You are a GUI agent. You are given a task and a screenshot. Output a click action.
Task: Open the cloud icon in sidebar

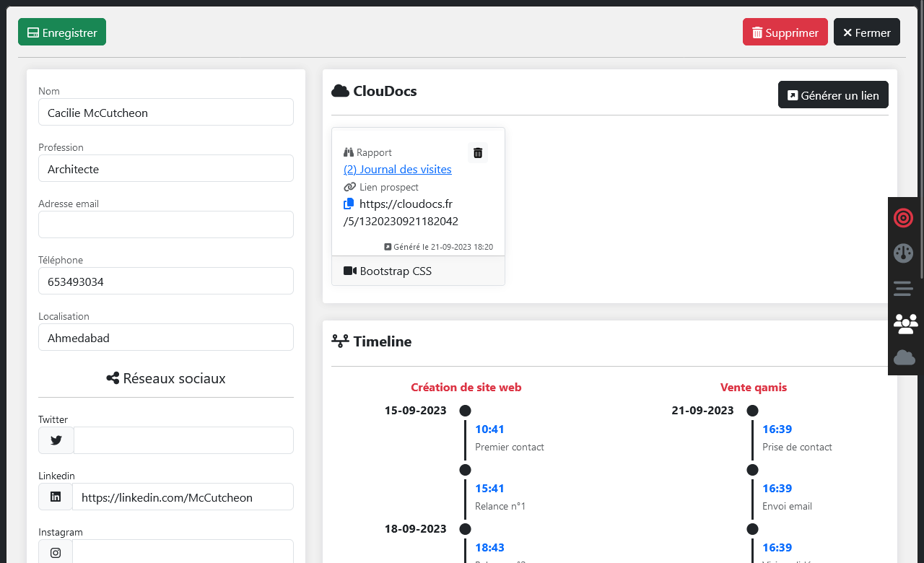pyautogui.click(x=905, y=357)
